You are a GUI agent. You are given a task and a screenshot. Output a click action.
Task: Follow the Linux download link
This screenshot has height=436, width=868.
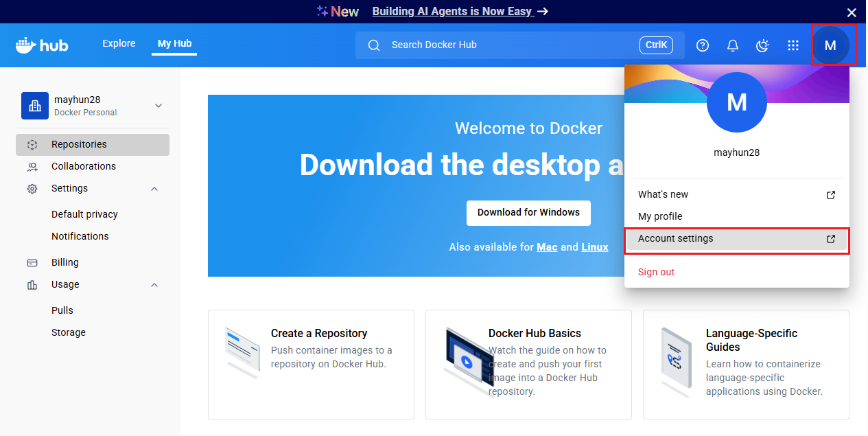pos(595,247)
